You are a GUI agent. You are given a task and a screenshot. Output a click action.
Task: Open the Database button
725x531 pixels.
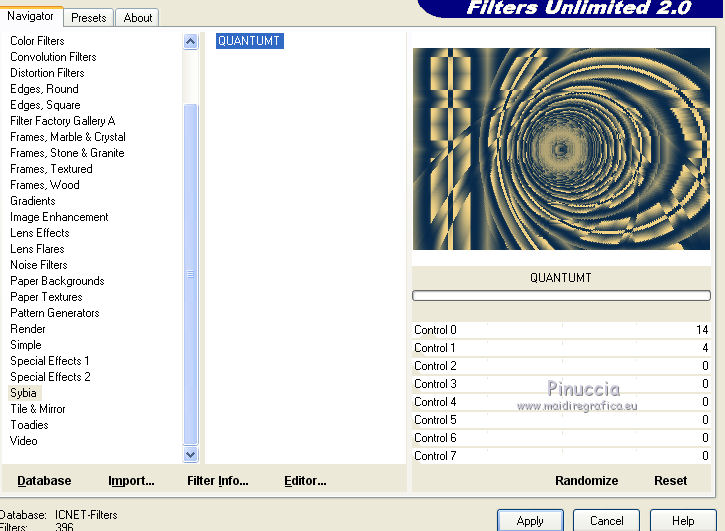(44, 481)
